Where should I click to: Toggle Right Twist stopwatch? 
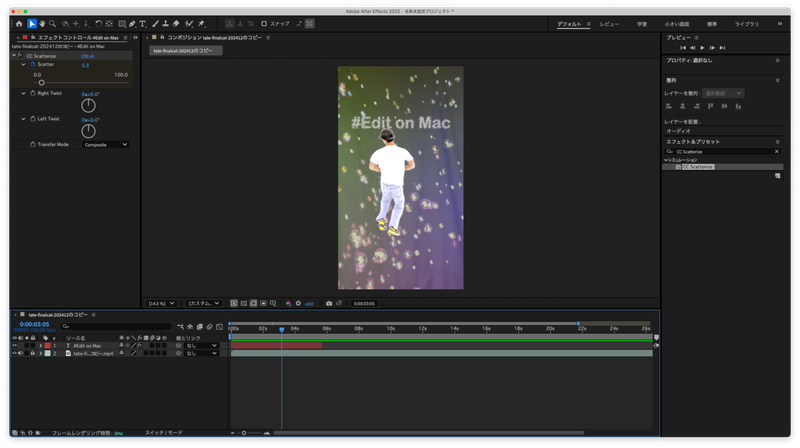point(33,93)
